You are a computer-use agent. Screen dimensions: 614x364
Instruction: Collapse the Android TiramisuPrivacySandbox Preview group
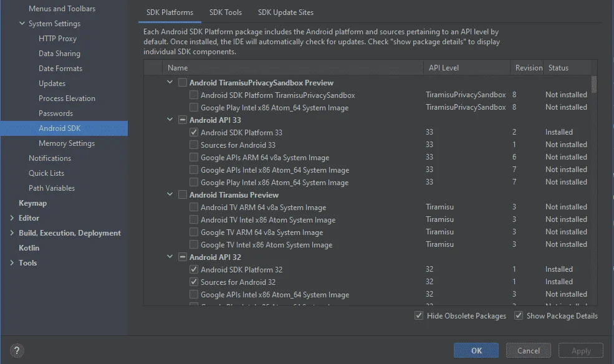tap(170, 82)
